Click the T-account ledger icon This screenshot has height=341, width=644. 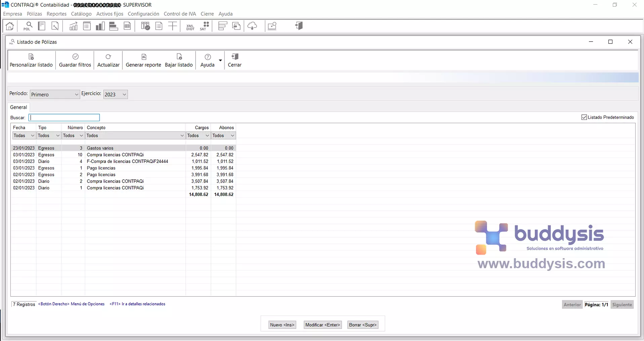(172, 26)
